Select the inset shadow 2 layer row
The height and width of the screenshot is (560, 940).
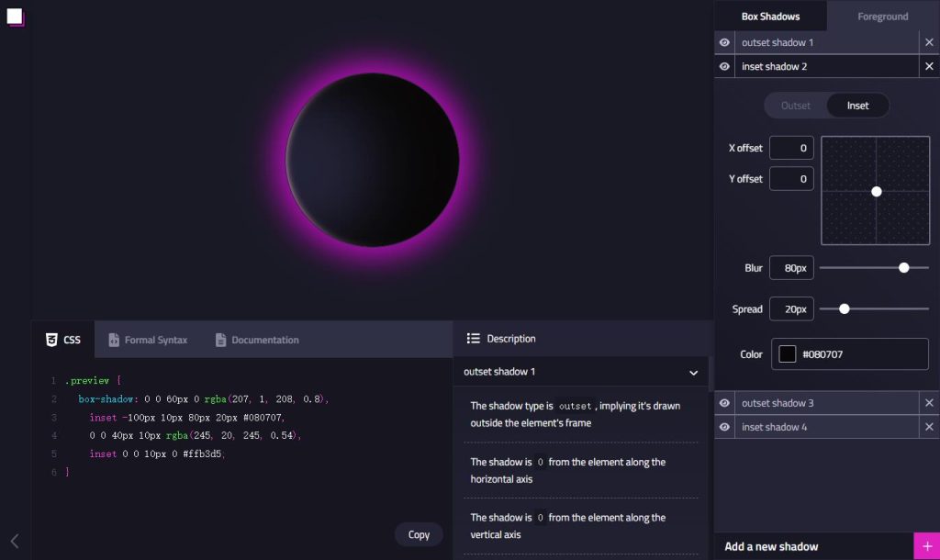825,66
